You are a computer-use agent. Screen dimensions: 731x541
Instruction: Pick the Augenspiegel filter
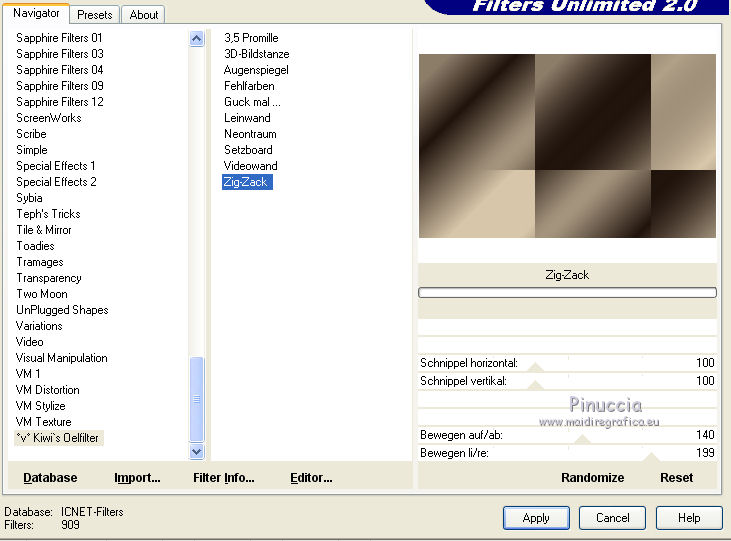pyautogui.click(x=256, y=70)
